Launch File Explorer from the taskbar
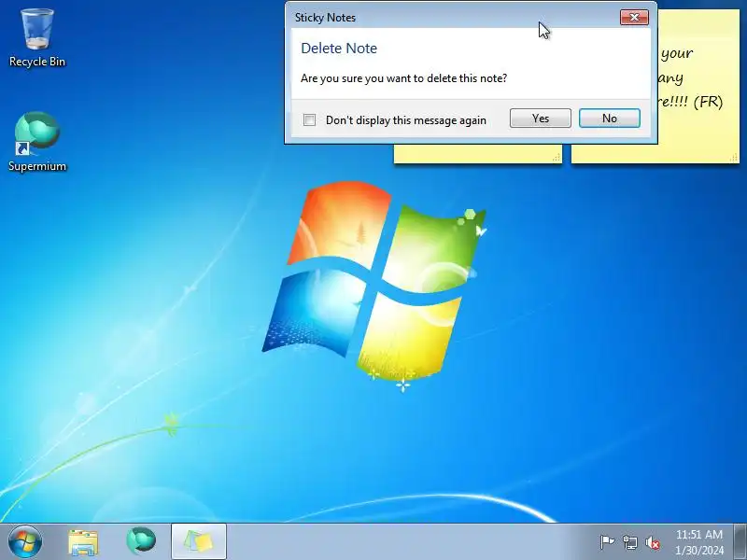 tap(83, 542)
